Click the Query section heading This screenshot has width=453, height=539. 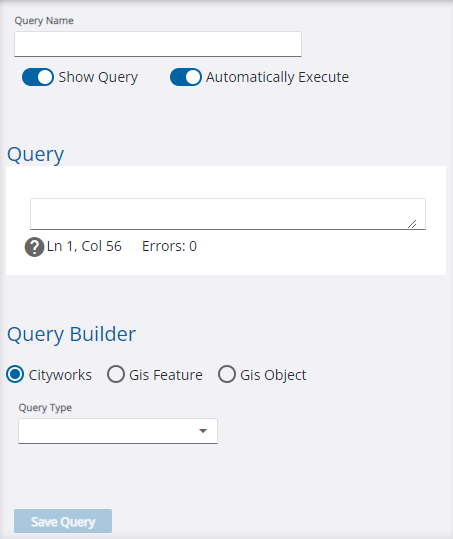click(x=35, y=155)
